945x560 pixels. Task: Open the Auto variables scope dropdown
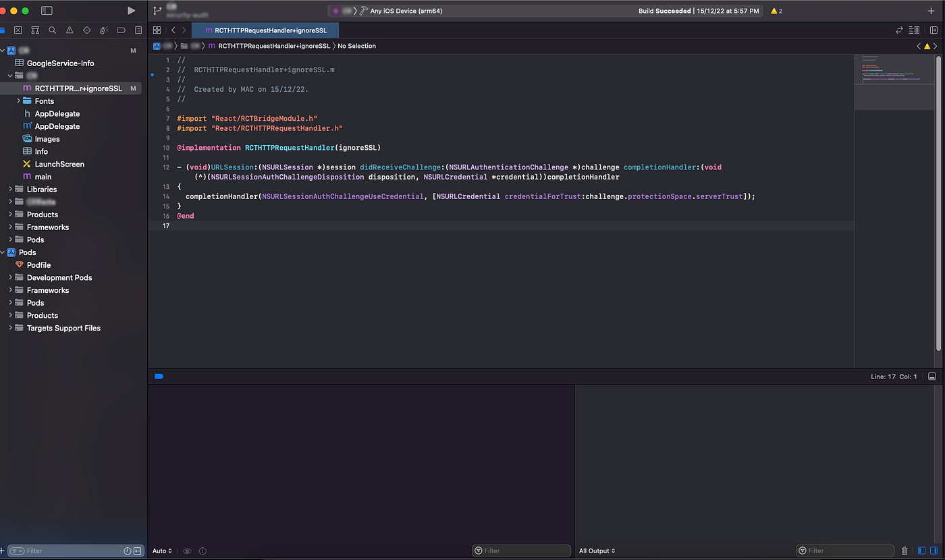[162, 551]
